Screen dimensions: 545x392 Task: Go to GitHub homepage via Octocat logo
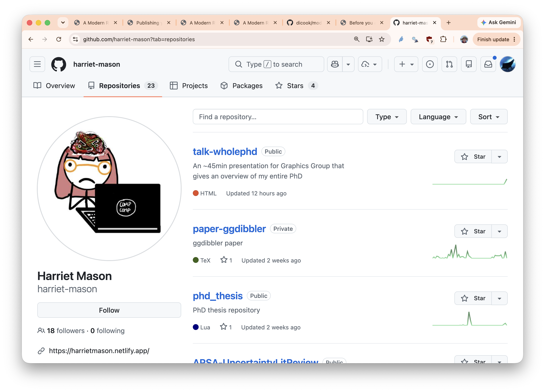59,64
